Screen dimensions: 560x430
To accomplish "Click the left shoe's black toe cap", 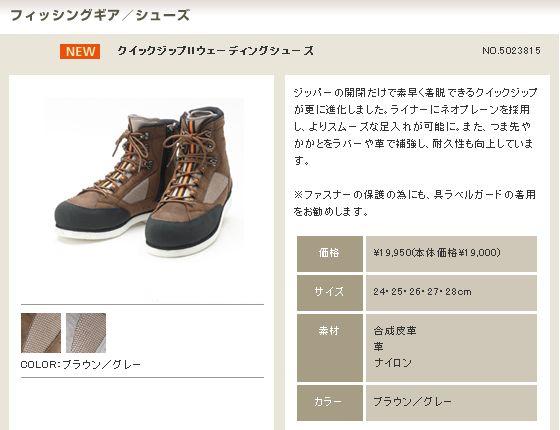I will 89,217.
